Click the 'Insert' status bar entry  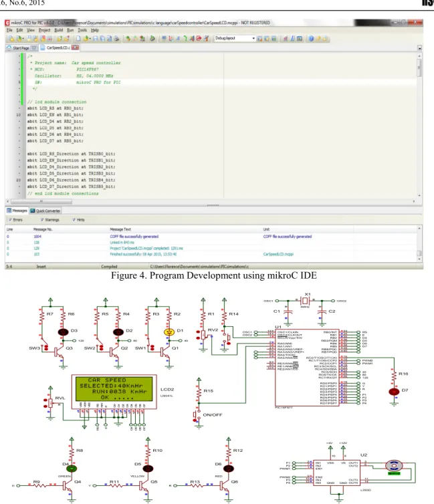point(41,267)
